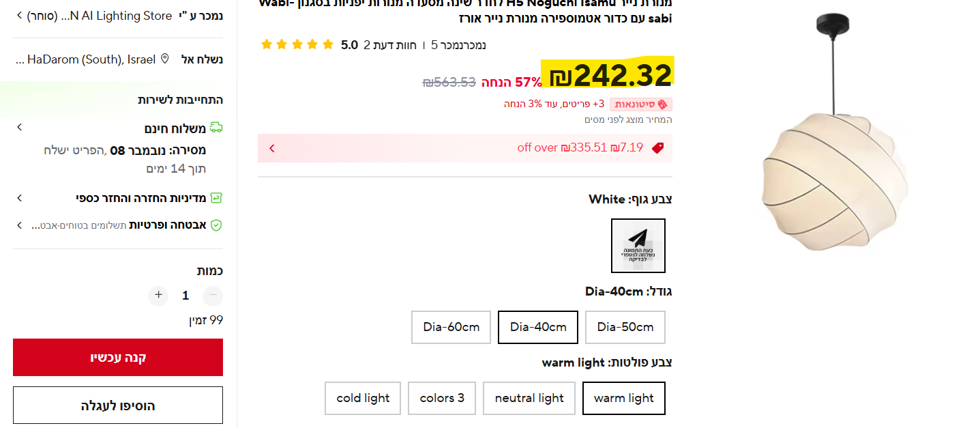Click the location pin icon near HaDarom
Screen dimensions: 980x428
click(x=164, y=59)
